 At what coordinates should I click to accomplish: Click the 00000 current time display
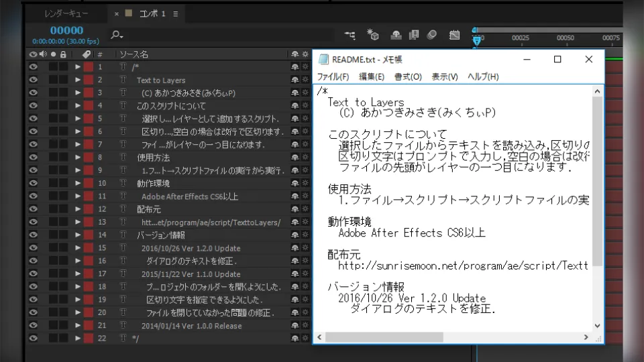point(66,30)
